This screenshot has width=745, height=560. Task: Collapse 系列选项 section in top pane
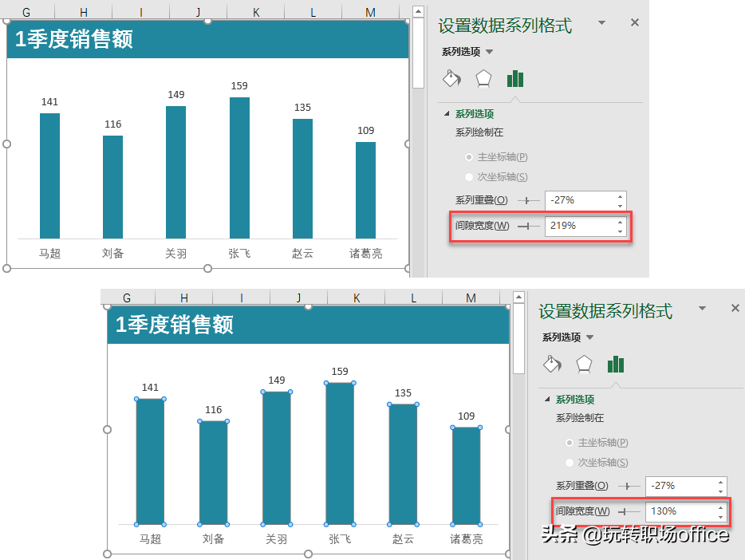coord(447,113)
